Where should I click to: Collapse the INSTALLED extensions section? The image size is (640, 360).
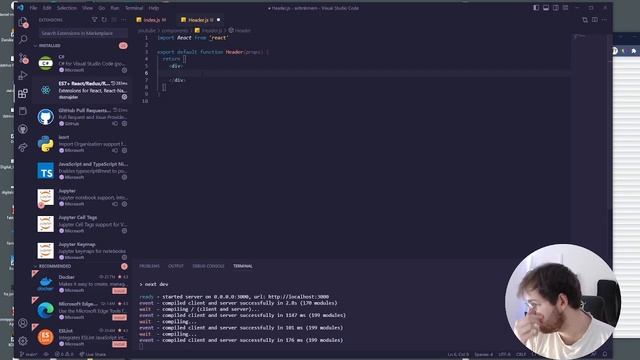tap(49, 46)
